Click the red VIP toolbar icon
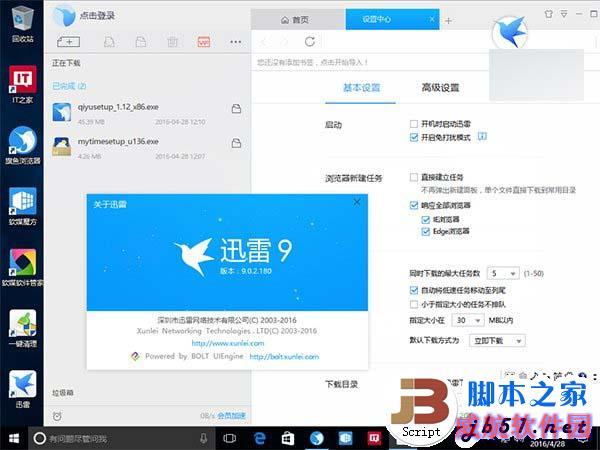Viewport: 600px width, 450px height. coord(204,42)
